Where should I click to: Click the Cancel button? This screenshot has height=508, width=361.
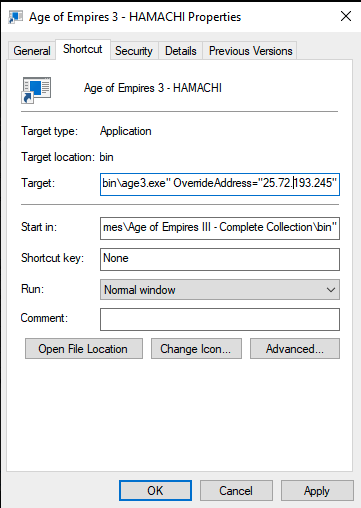pos(236,491)
